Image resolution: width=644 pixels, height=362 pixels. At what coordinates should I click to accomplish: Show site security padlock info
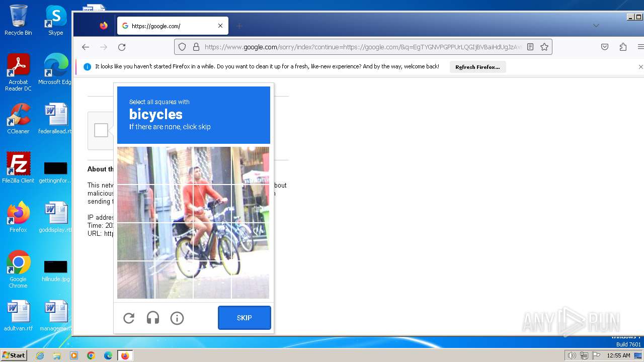[196, 47]
